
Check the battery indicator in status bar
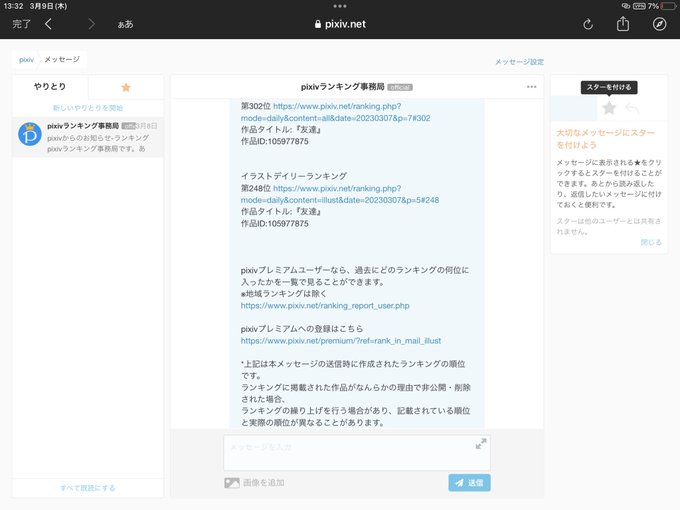click(x=668, y=6)
